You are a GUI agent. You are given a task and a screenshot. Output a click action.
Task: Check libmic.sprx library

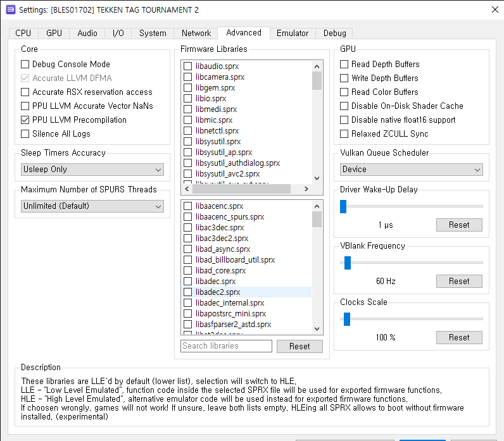pos(187,120)
